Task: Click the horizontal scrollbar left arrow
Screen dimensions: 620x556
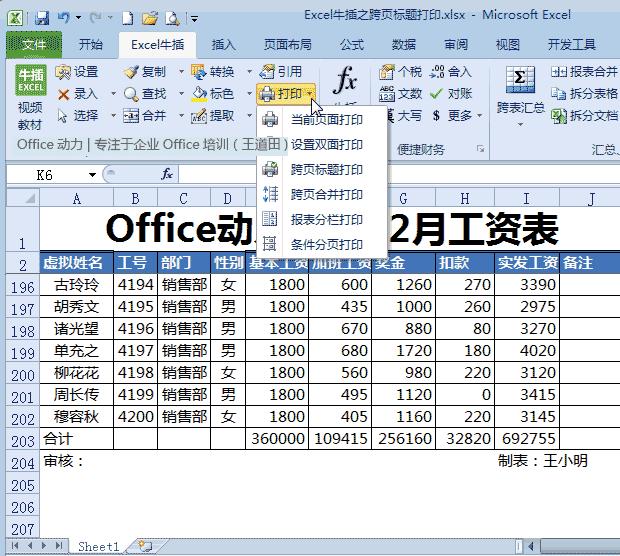Action: point(531,546)
